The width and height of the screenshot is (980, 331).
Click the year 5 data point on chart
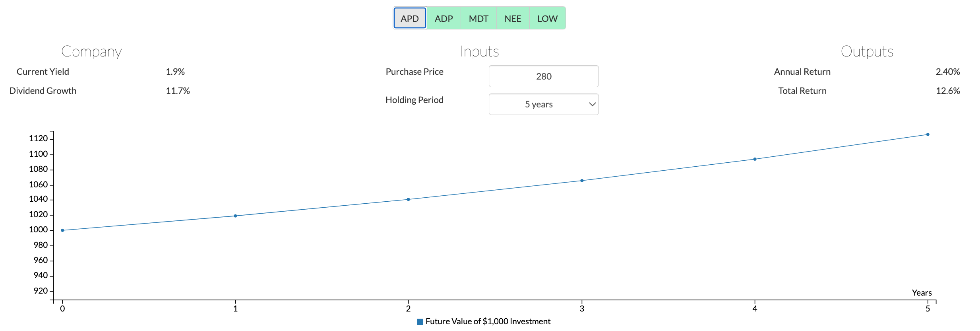coord(928,134)
